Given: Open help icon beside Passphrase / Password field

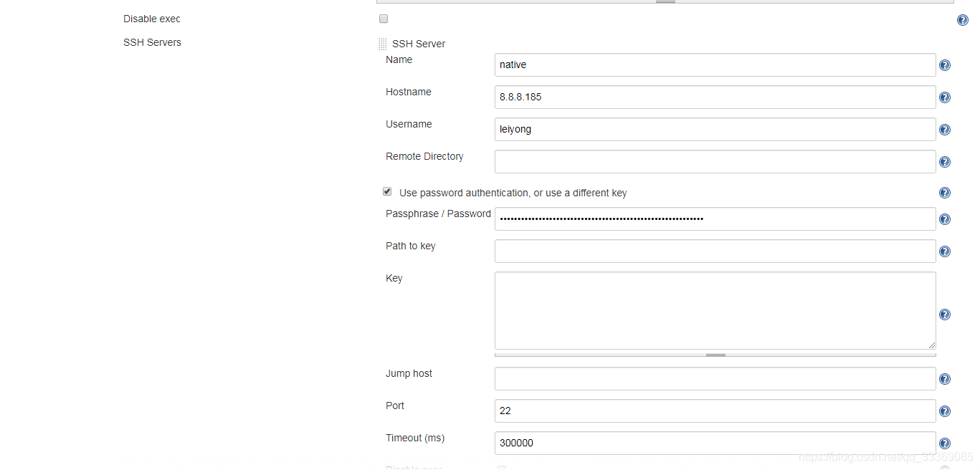Looking at the screenshot, I should click(x=945, y=219).
